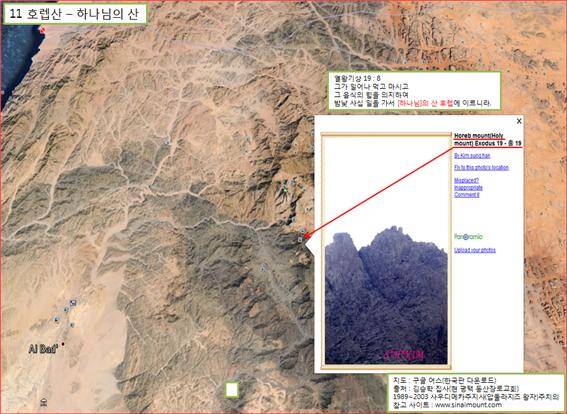Close the Horeb mount photo balloon

tap(519, 121)
